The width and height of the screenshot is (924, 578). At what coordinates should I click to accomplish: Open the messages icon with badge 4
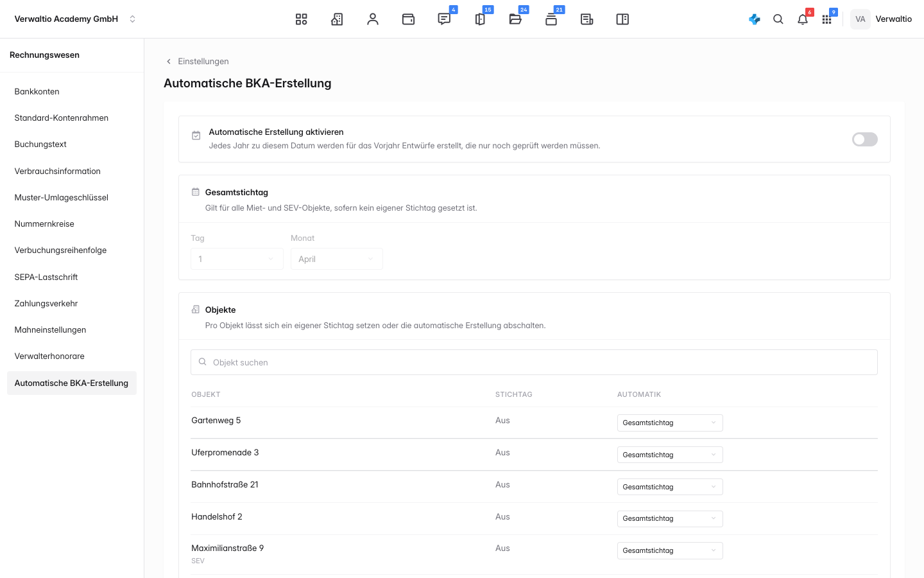(444, 19)
